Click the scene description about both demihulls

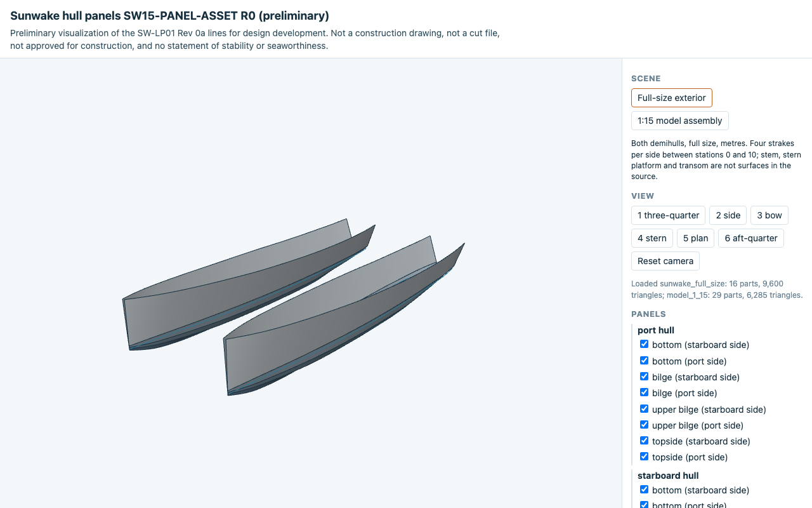pyautogui.click(x=716, y=160)
